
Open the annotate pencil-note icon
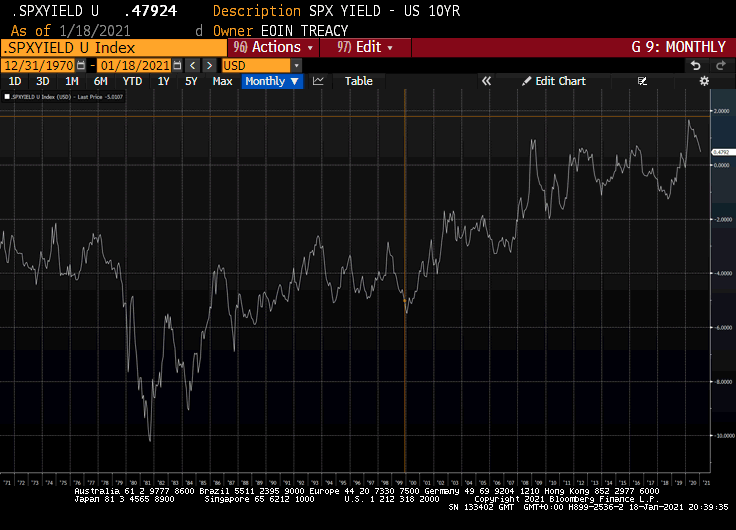(x=643, y=81)
